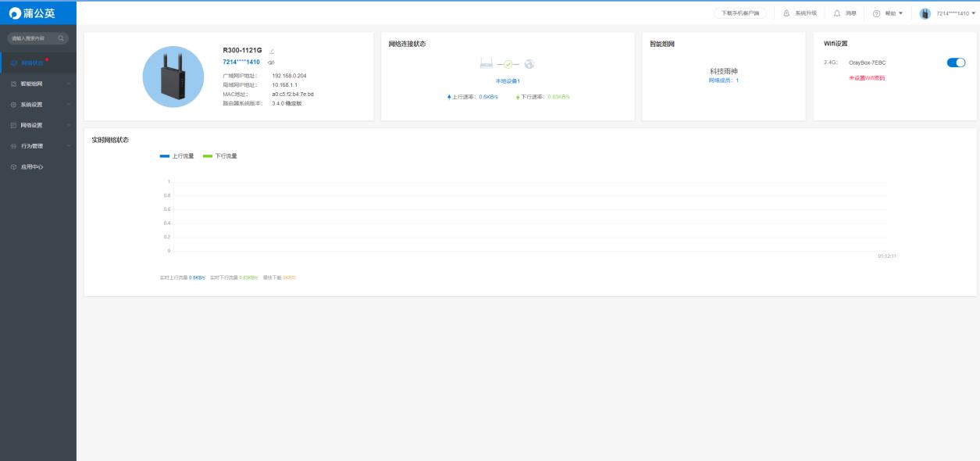Toggle the eye icon next to 7214****1410
Viewport: 980px width, 461px height.
[x=271, y=63]
